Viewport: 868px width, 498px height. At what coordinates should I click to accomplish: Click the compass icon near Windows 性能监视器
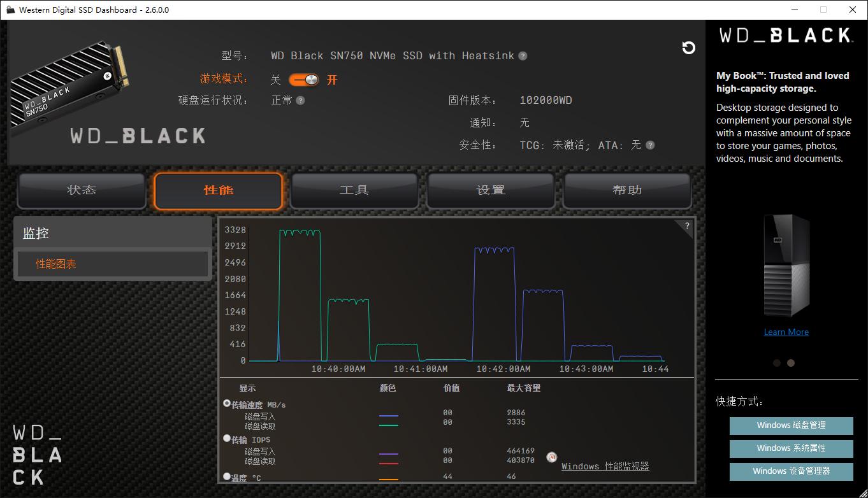click(x=552, y=457)
